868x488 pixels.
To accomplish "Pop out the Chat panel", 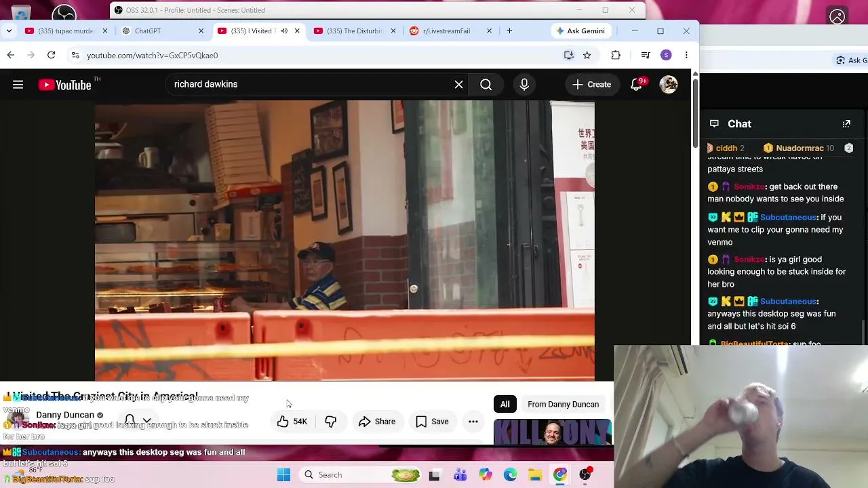I will coord(846,124).
